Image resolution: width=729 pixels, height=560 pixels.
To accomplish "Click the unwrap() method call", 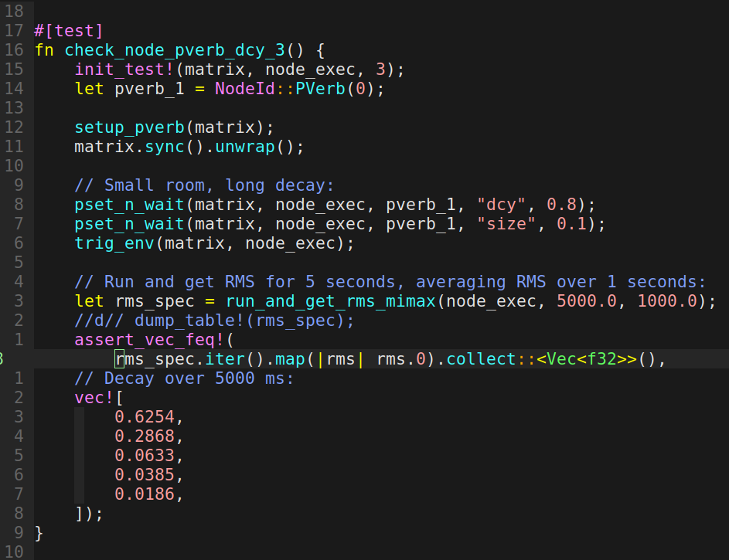I will coord(255,147).
